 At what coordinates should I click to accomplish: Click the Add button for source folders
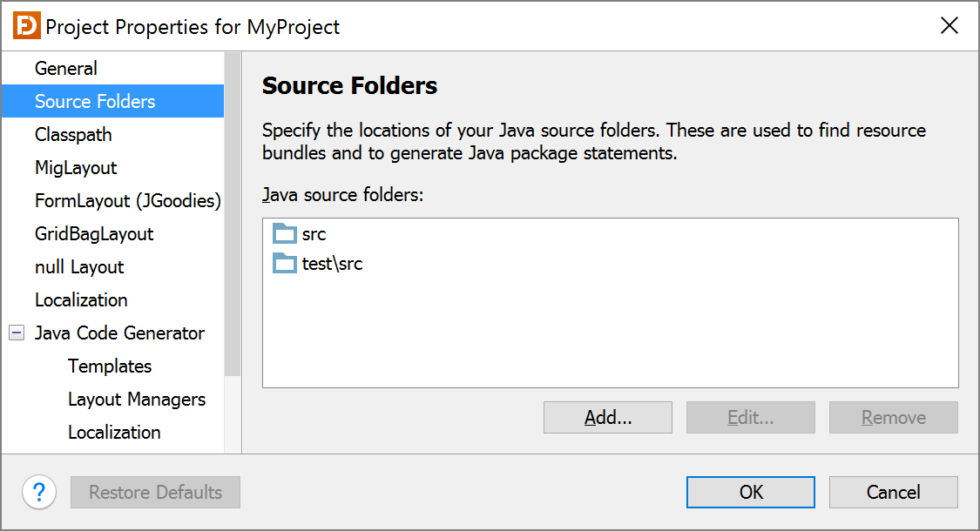pos(607,417)
